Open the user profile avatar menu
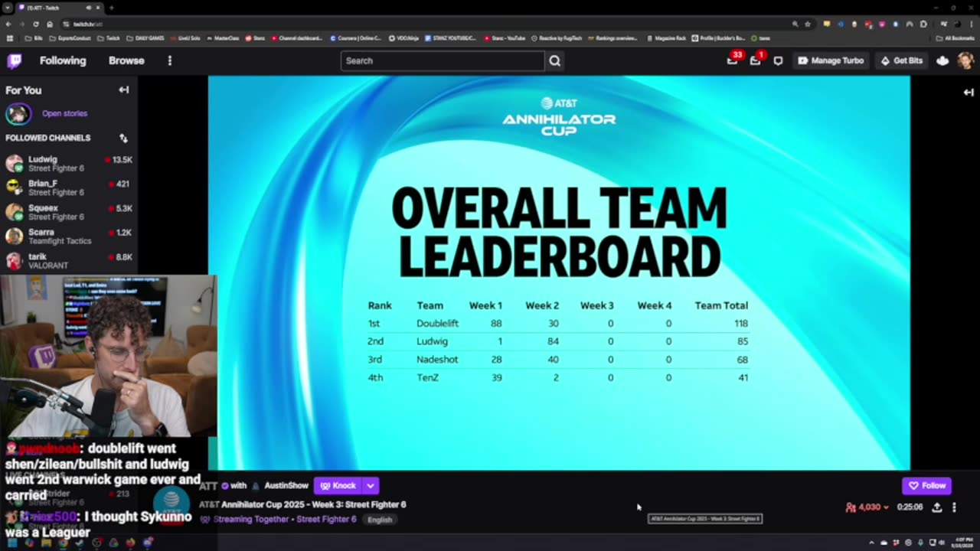This screenshot has width=980, height=551. coord(965,60)
